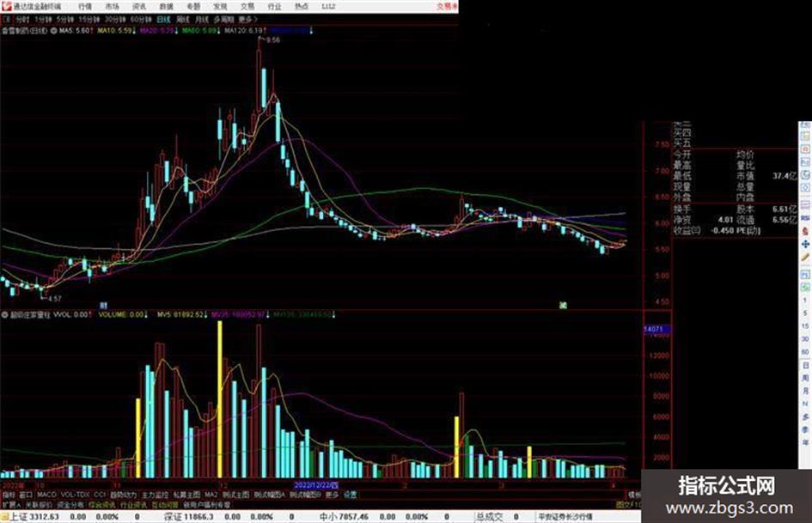Switch indicator to VOL-TDX
Screen dimensions: 812x523
tap(76, 495)
